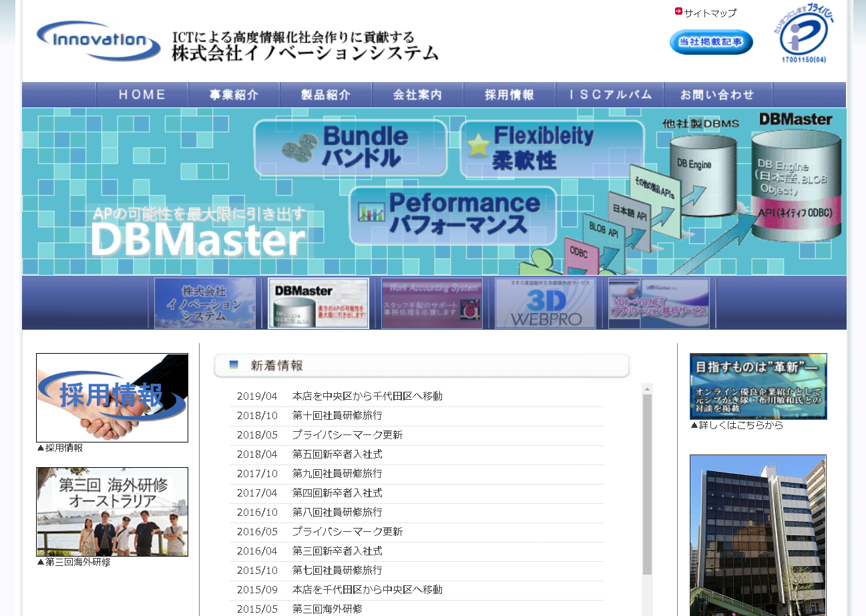Open the 目指すものは"革新" banner image
This screenshot has height=616, width=866.
759,386
